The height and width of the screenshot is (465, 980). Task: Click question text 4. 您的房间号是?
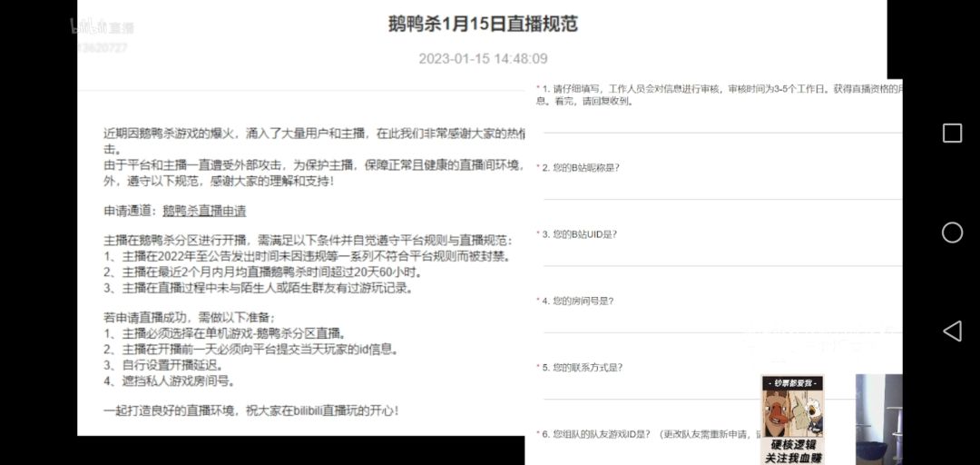[x=577, y=301]
